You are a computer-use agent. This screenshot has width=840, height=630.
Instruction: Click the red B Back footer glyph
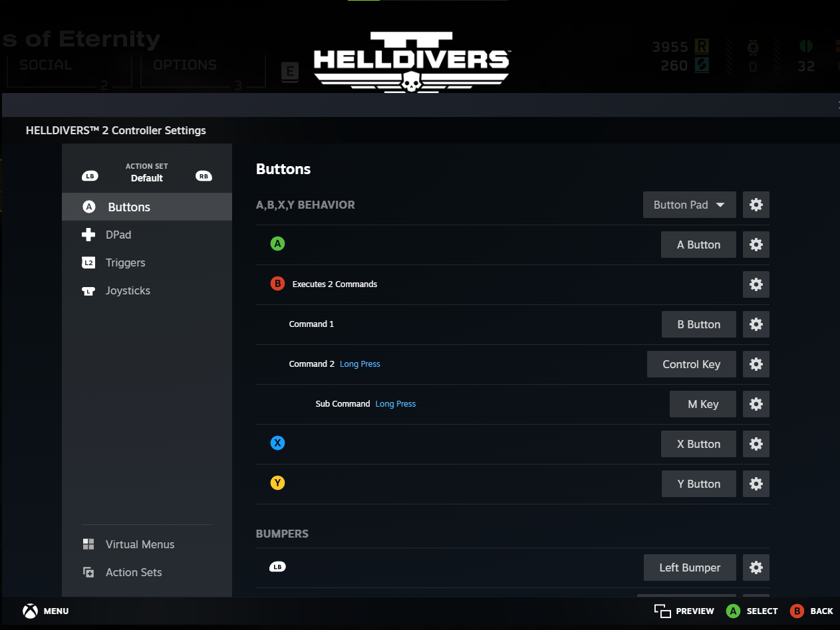tap(796, 611)
